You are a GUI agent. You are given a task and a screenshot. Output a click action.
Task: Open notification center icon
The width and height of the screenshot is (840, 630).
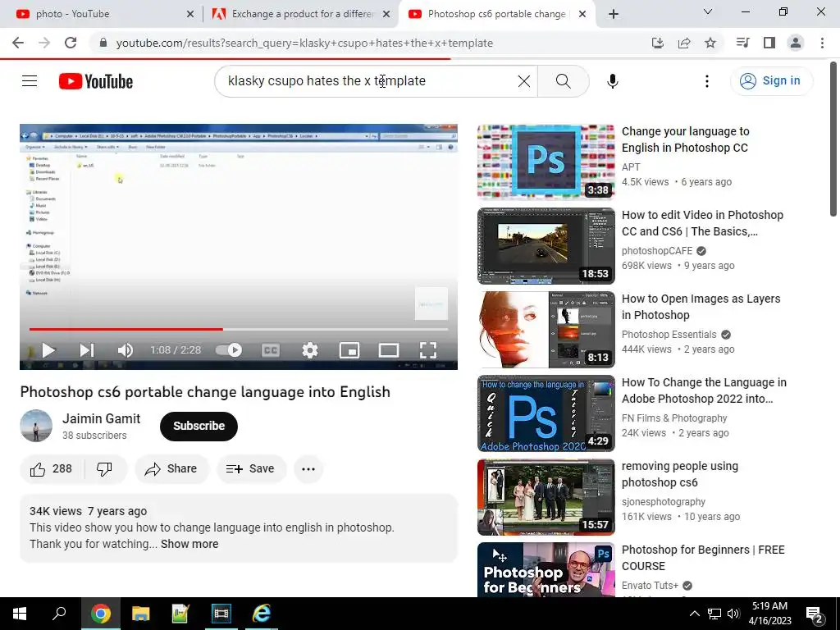pos(815,614)
